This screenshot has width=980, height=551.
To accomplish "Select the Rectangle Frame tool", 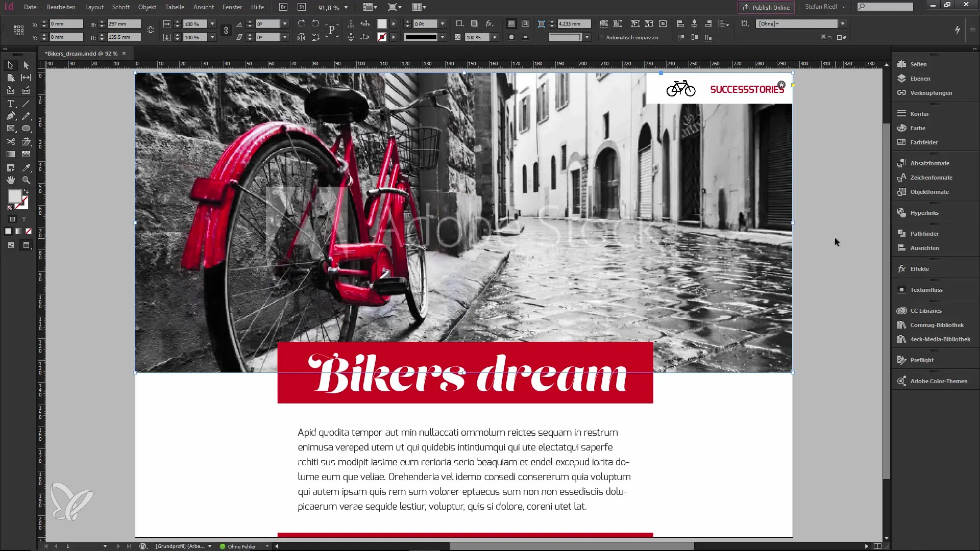I will (x=10, y=129).
